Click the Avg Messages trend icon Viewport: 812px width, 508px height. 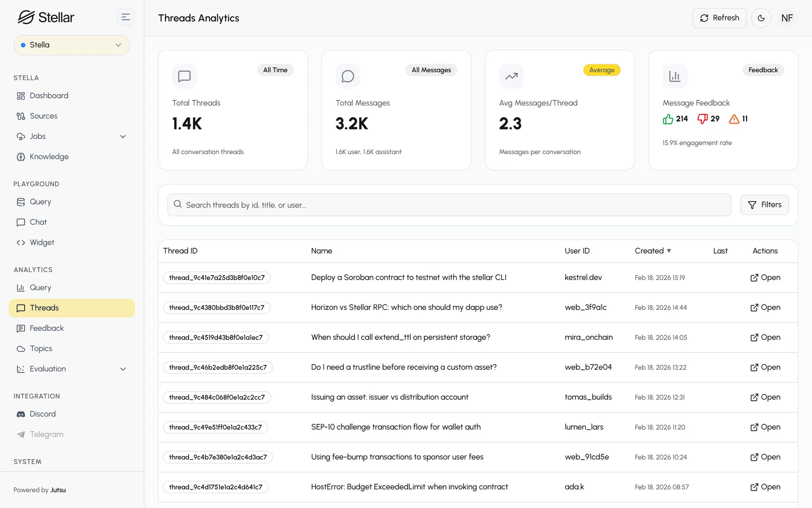(511, 76)
